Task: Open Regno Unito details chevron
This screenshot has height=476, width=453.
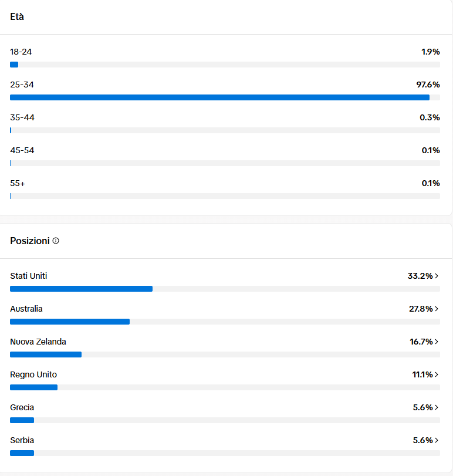Action: pos(437,374)
